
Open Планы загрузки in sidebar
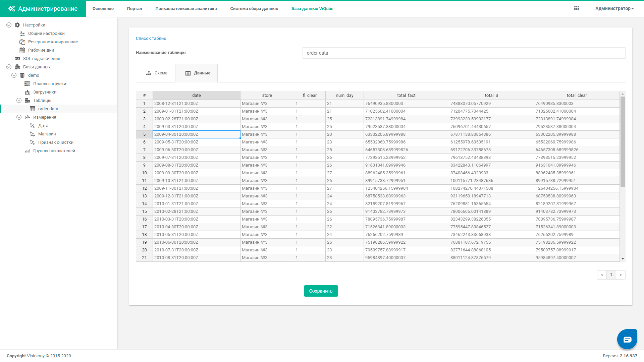(x=50, y=84)
